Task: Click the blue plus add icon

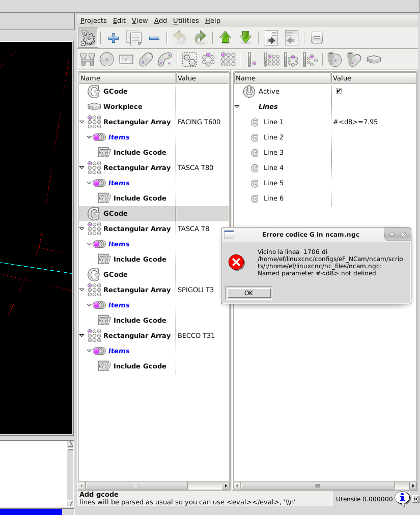Action: click(114, 38)
